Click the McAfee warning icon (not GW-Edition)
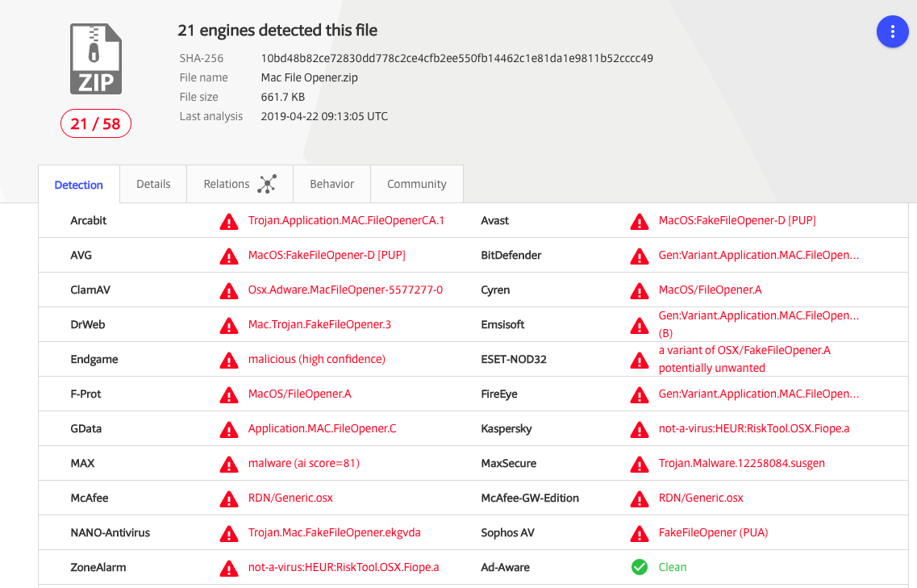The height and width of the screenshot is (588, 917). tap(229, 499)
